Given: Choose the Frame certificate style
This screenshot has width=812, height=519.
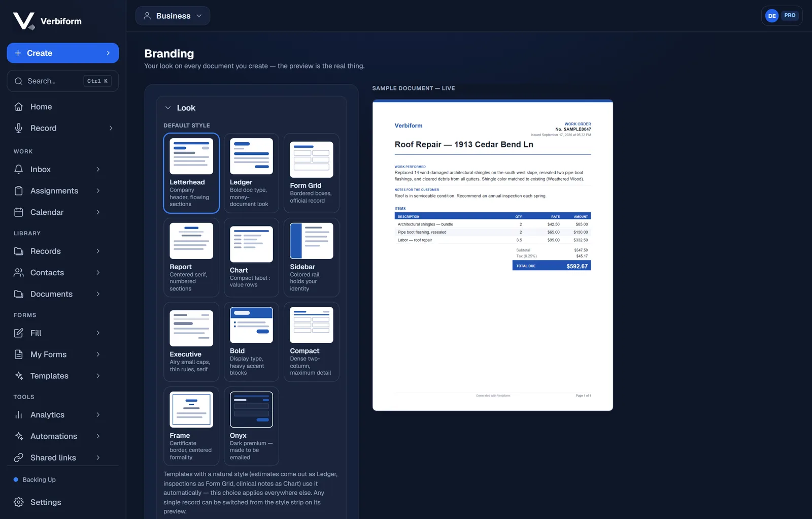Looking at the screenshot, I should pos(191,426).
